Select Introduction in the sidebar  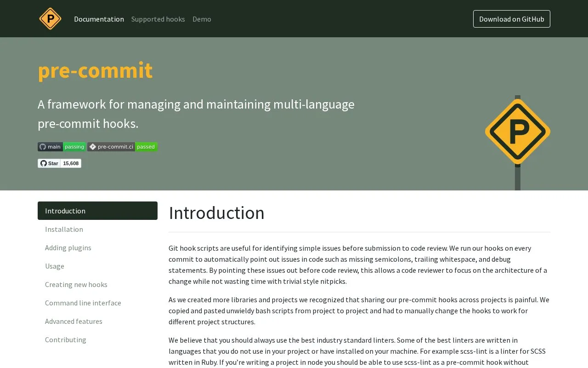pos(97,211)
